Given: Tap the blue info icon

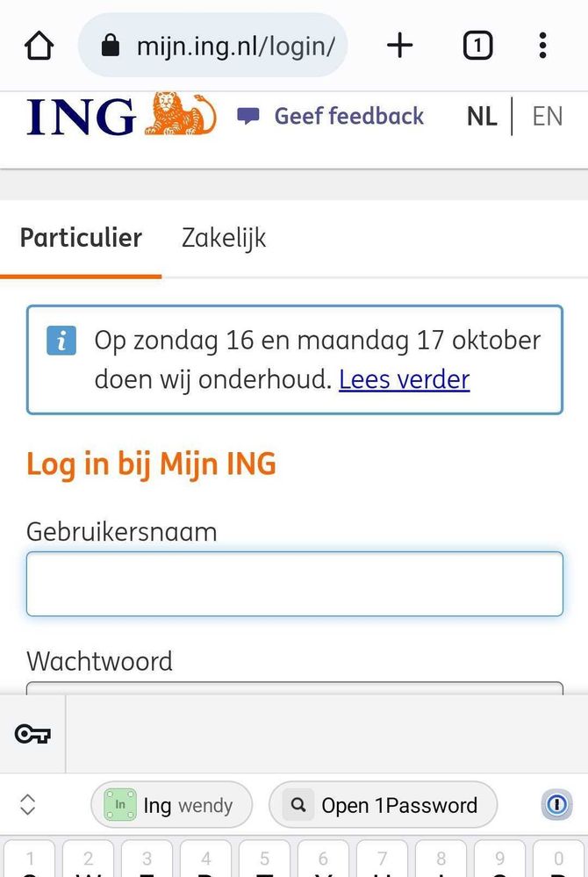Looking at the screenshot, I should click(61, 341).
